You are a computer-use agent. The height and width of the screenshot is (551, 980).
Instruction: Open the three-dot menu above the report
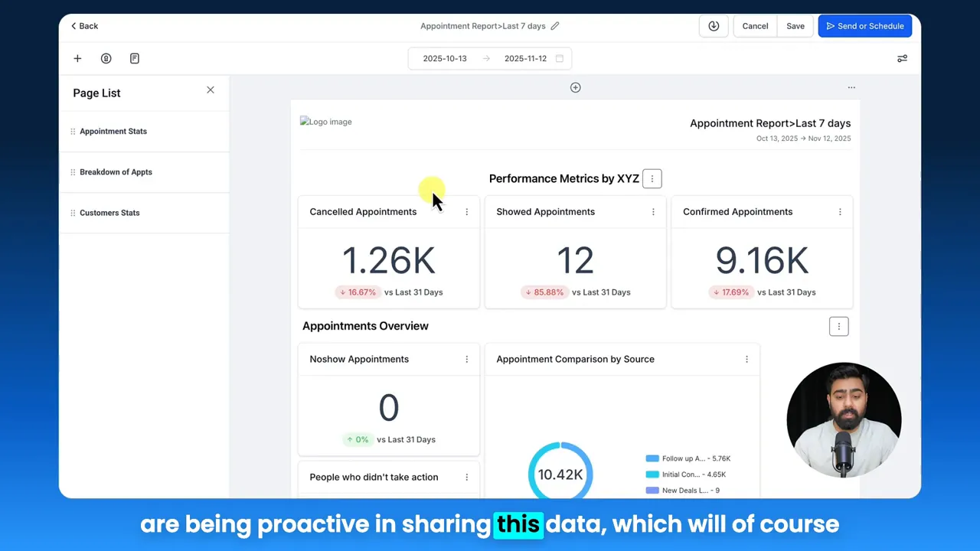click(x=851, y=87)
